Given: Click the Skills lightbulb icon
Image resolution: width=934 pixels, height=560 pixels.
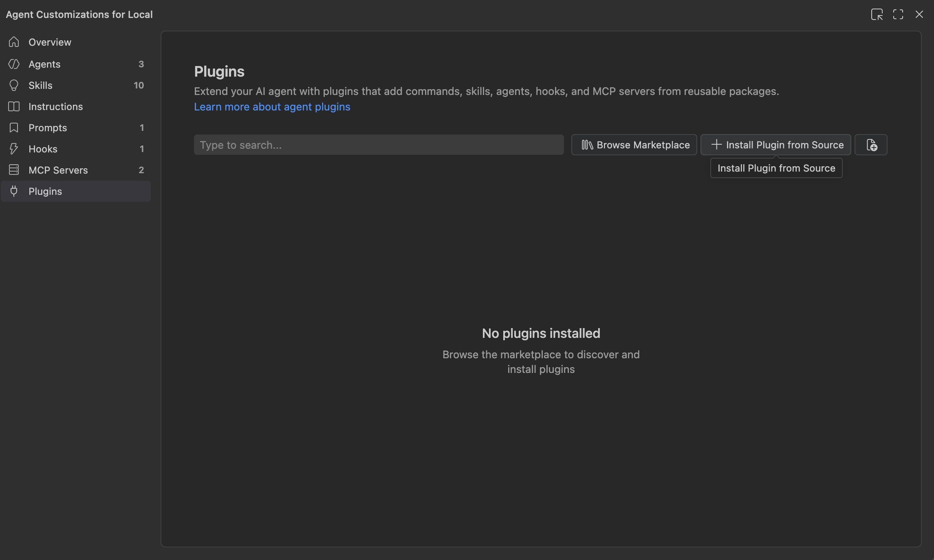Looking at the screenshot, I should (14, 85).
